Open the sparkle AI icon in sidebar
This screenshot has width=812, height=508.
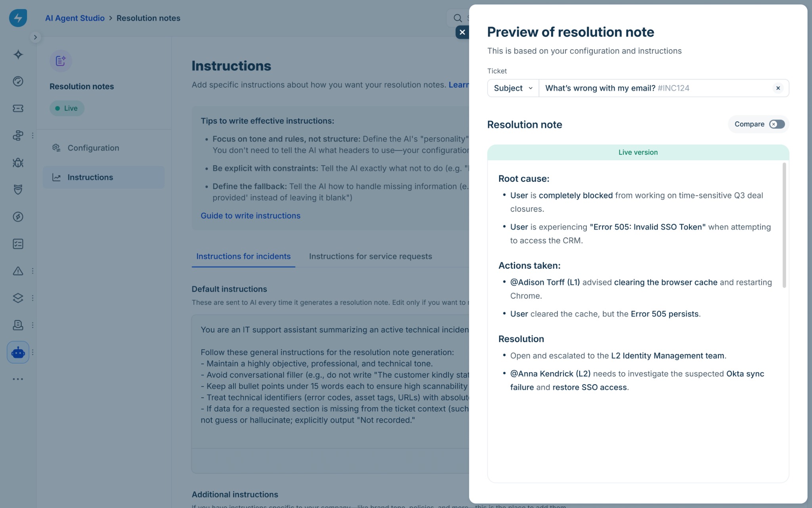(18, 54)
